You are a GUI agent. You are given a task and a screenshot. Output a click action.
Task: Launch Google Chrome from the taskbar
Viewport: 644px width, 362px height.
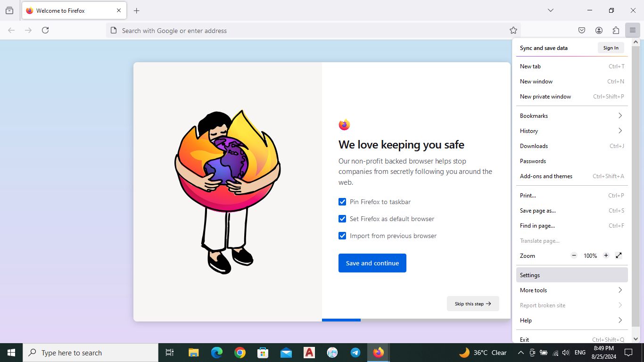point(239,353)
